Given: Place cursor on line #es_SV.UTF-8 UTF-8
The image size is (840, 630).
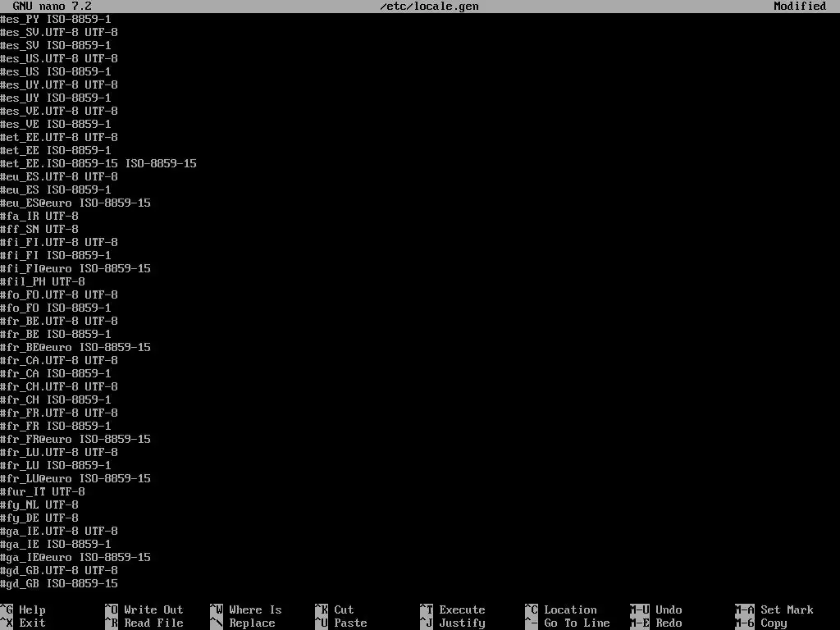Looking at the screenshot, I should pyautogui.click(x=59, y=32).
